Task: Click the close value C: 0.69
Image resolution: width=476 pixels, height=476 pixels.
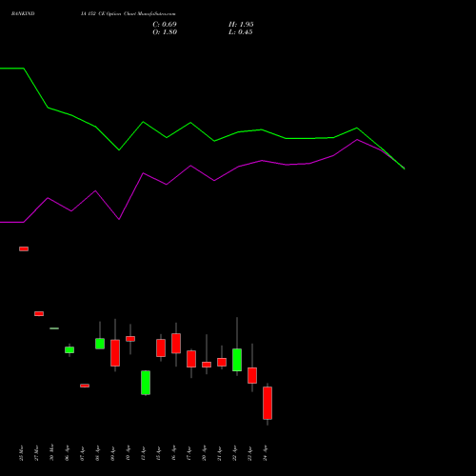Action: [165, 25]
